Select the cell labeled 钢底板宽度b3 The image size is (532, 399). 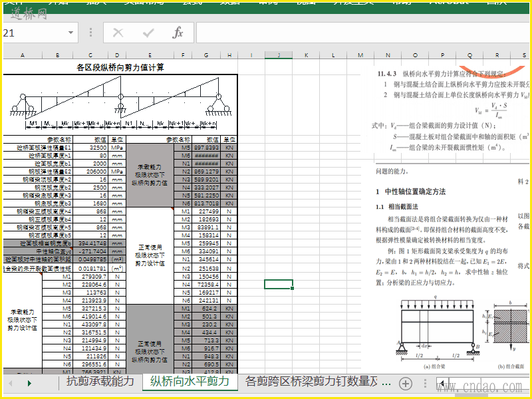point(38,203)
